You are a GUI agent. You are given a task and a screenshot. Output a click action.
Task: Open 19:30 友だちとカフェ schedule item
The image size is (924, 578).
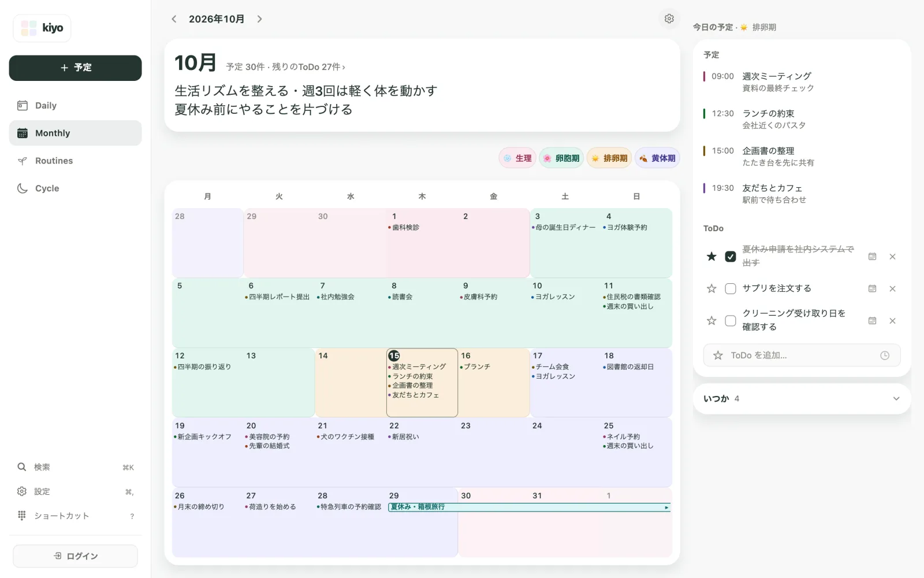point(802,194)
